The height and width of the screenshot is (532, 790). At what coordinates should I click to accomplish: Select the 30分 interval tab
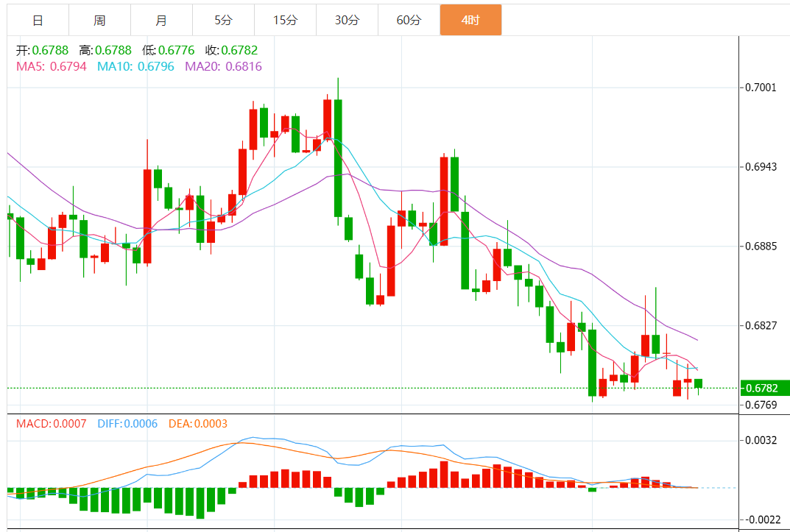[x=347, y=20]
